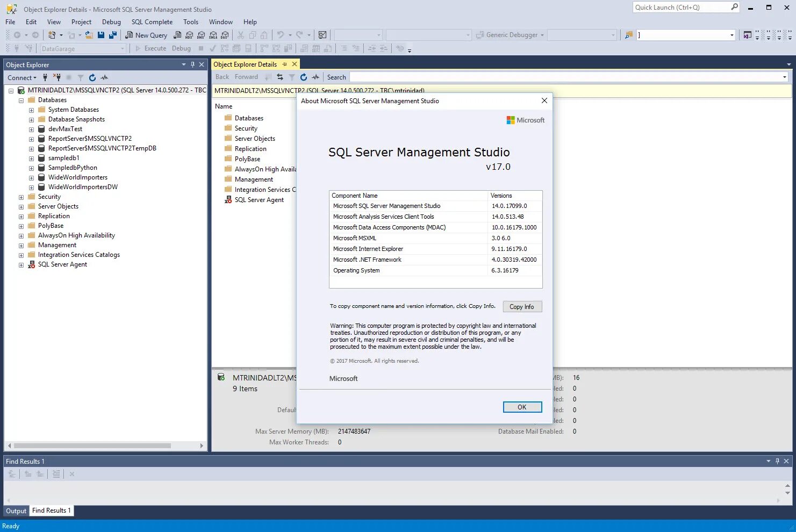The image size is (796, 532).
Task: Switch to the Output tab
Action: 16,511
